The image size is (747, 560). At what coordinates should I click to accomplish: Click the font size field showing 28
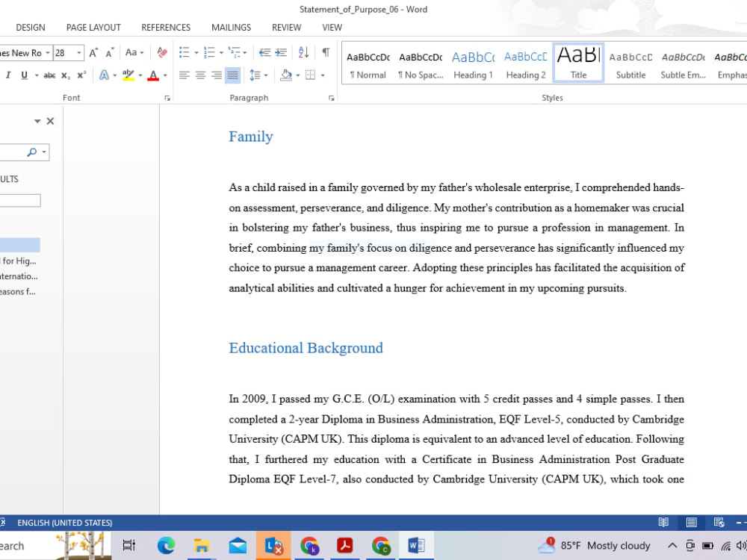63,53
